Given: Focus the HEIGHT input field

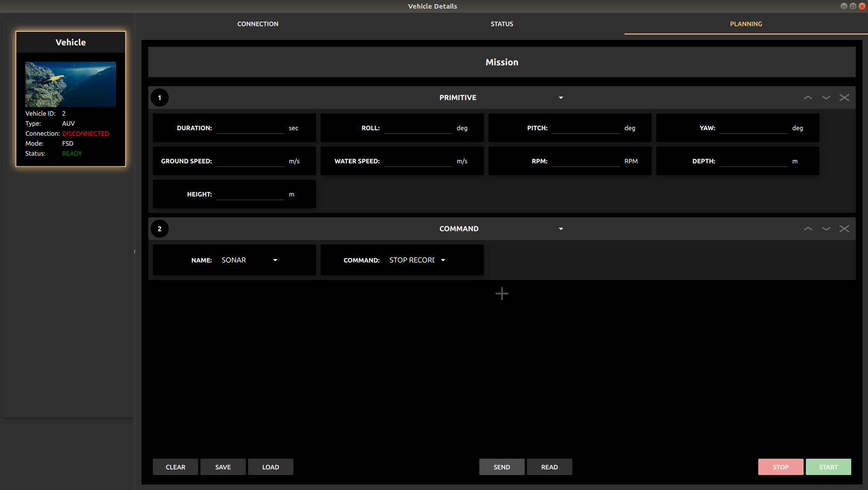Looking at the screenshot, I should [x=250, y=194].
